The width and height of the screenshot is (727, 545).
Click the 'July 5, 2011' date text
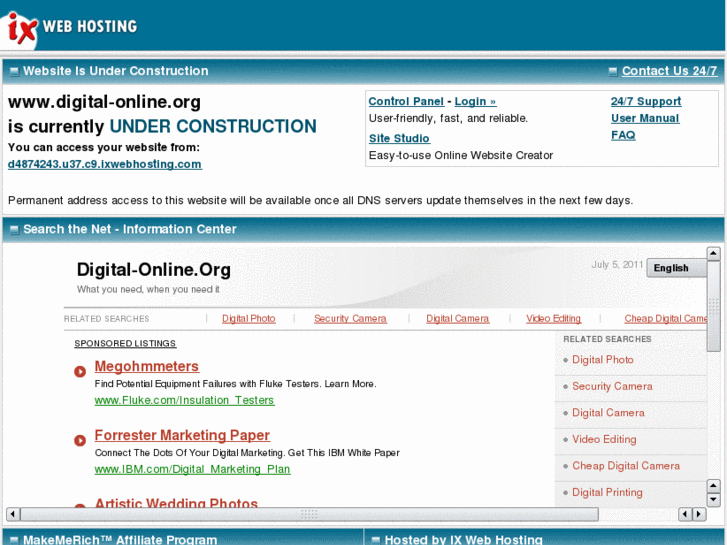click(617, 265)
